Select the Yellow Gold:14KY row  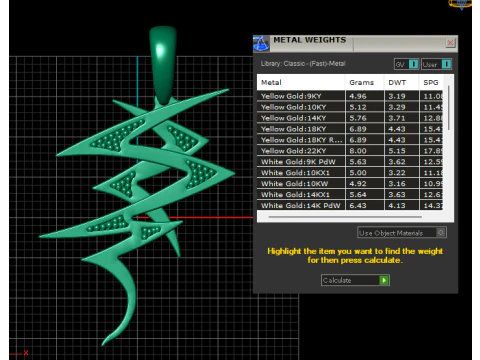[x=350, y=118]
